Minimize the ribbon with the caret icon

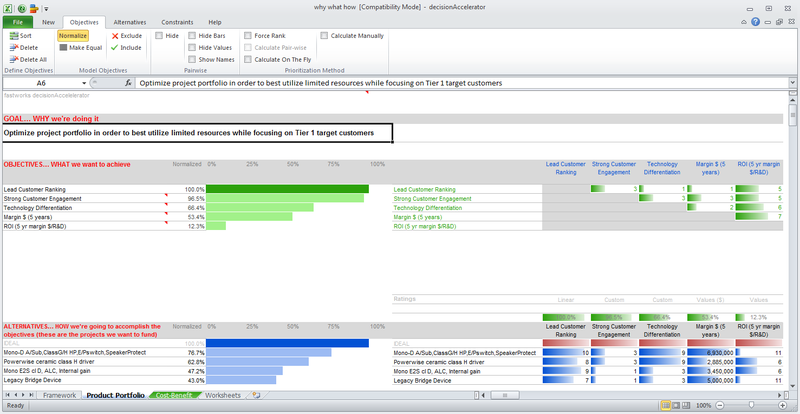tap(744, 22)
